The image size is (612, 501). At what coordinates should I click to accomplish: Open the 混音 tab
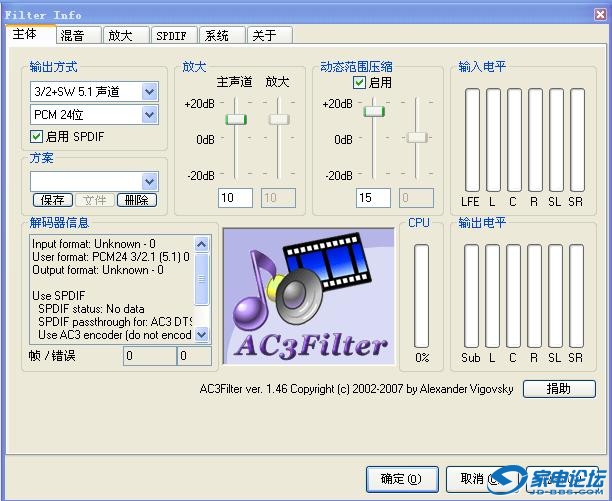[x=79, y=36]
